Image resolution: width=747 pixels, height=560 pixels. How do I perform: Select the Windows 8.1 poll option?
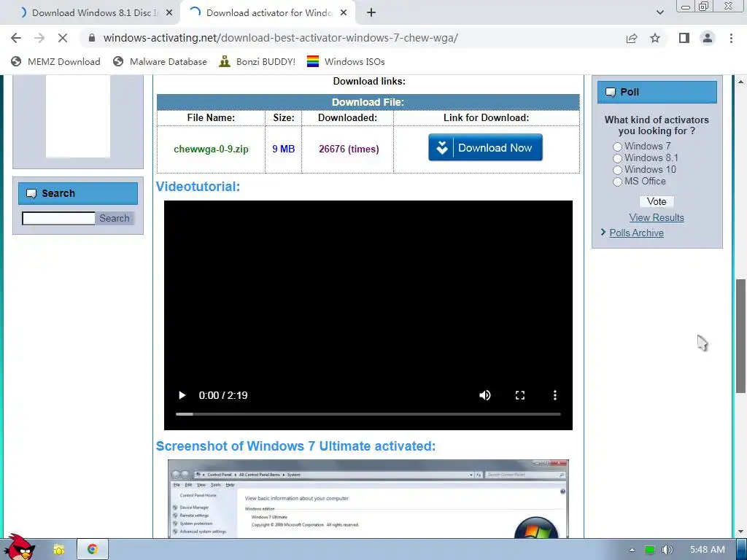[x=617, y=158]
